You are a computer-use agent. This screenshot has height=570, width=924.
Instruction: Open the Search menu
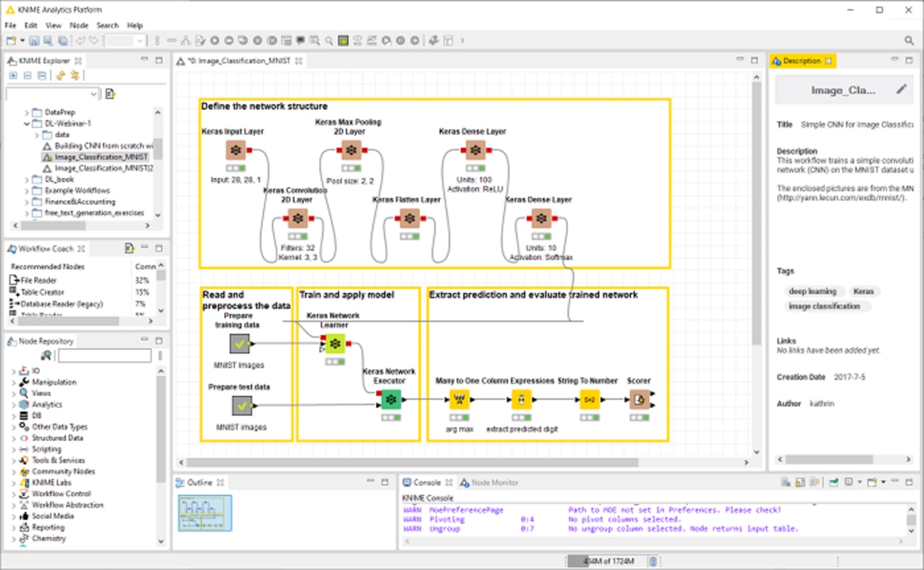click(108, 25)
